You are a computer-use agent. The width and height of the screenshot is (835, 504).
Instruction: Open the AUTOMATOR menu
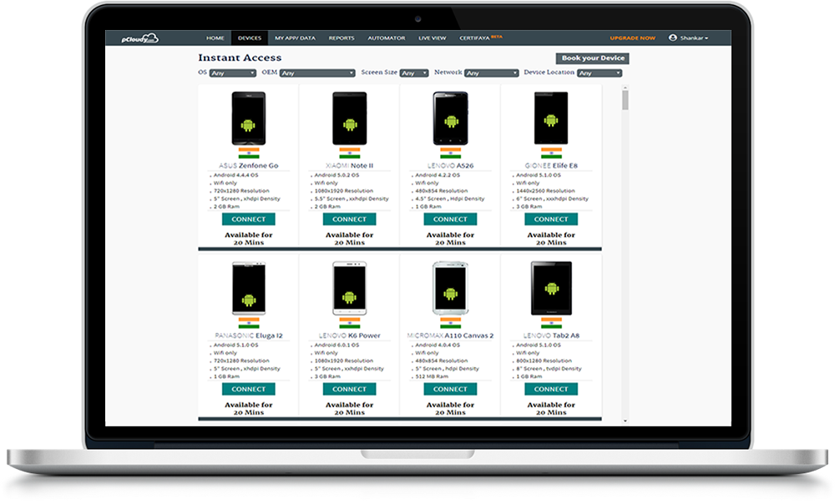(386, 38)
